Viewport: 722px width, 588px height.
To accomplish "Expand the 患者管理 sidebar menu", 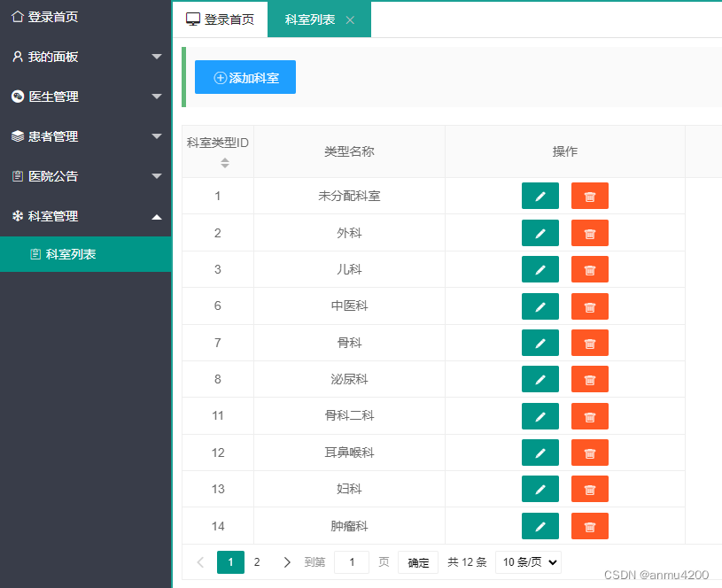I will click(x=86, y=136).
